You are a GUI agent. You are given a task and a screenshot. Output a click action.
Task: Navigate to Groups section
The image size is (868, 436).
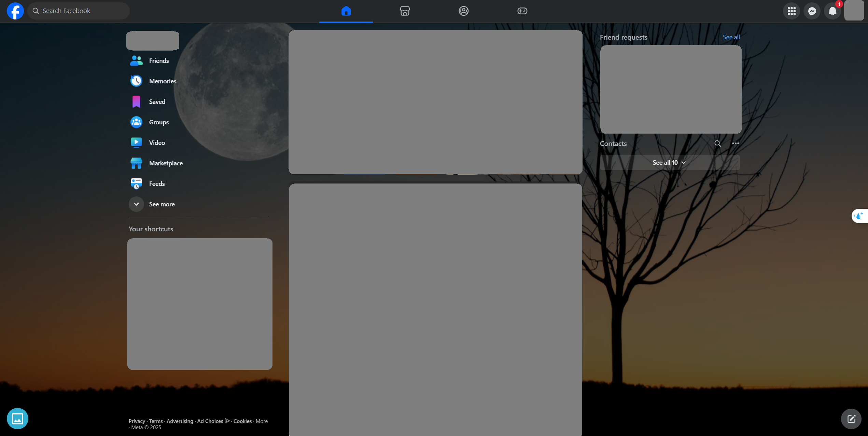[158, 122]
